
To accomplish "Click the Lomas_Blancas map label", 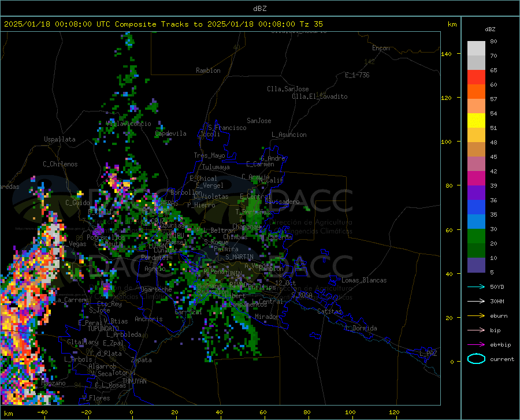I will [364, 280].
